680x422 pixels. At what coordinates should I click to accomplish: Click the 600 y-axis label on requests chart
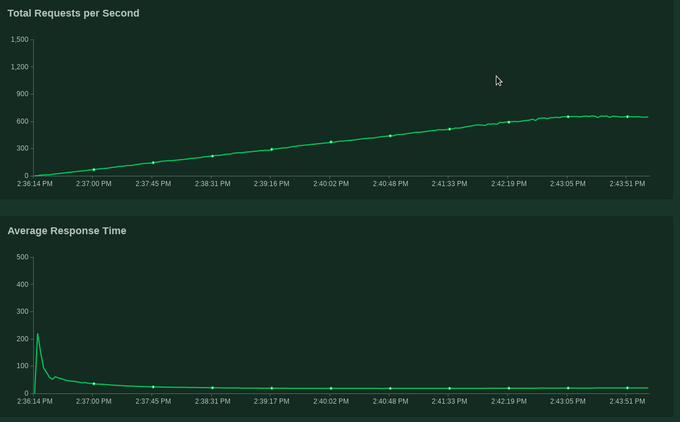[23, 122]
